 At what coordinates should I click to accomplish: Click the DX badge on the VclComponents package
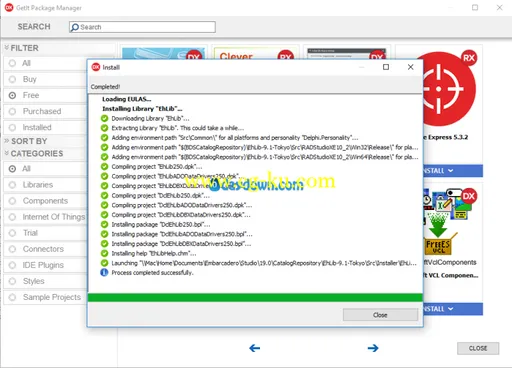pyautogui.click(x=469, y=196)
